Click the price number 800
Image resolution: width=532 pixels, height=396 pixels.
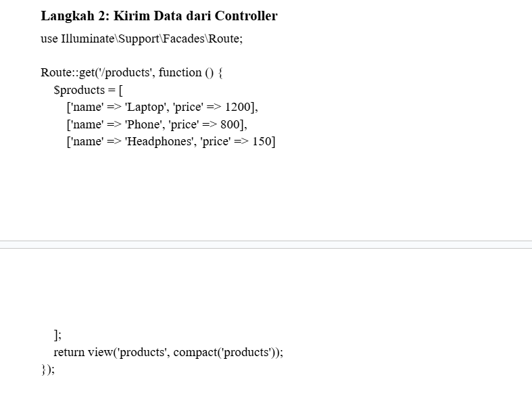[x=230, y=124]
